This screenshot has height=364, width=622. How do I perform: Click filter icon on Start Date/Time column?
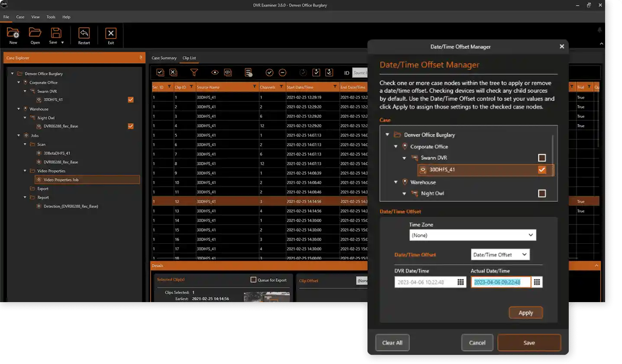pyautogui.click(x=335, y=87)
